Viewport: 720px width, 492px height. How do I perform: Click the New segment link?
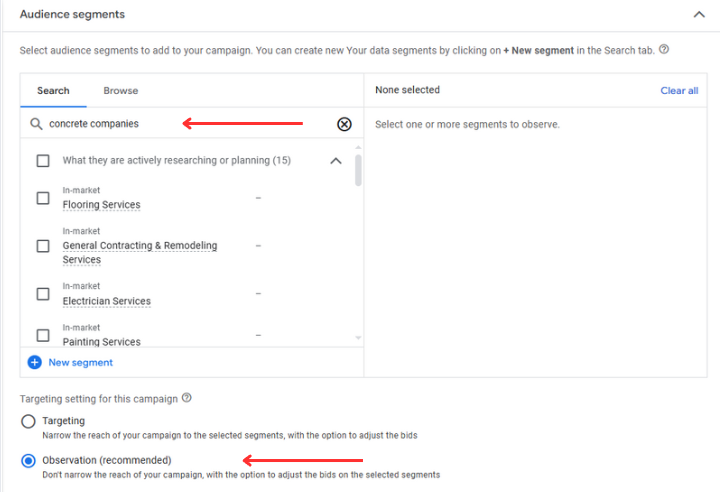pos(80,362)
